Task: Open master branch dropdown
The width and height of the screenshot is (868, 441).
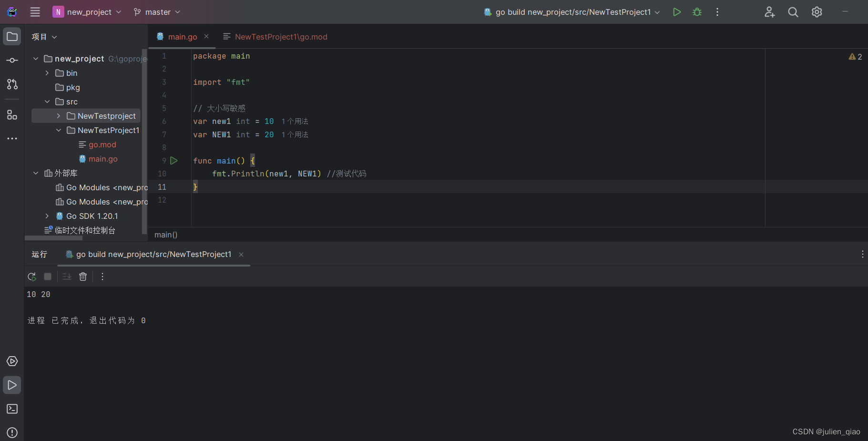Action: pyautogui.click(x=157, y=12)
